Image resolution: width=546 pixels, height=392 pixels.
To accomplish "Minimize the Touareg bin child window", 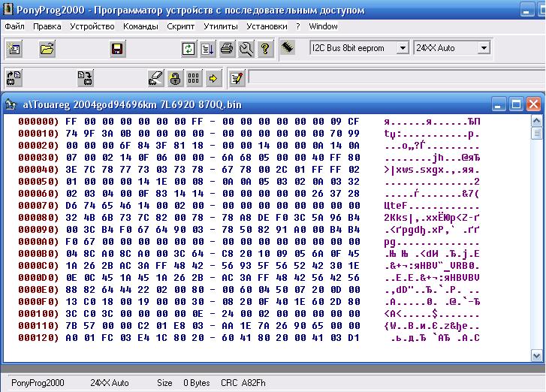I will [498, 104].
